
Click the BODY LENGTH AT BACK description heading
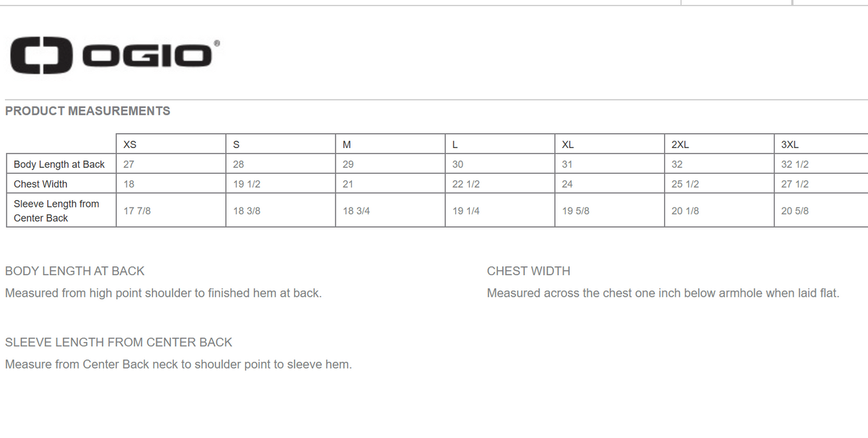pyautogui.click(x=74, y=271)
